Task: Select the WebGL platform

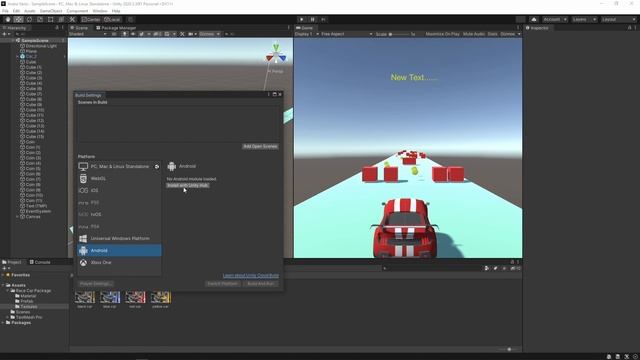Action: coord(119,178)
